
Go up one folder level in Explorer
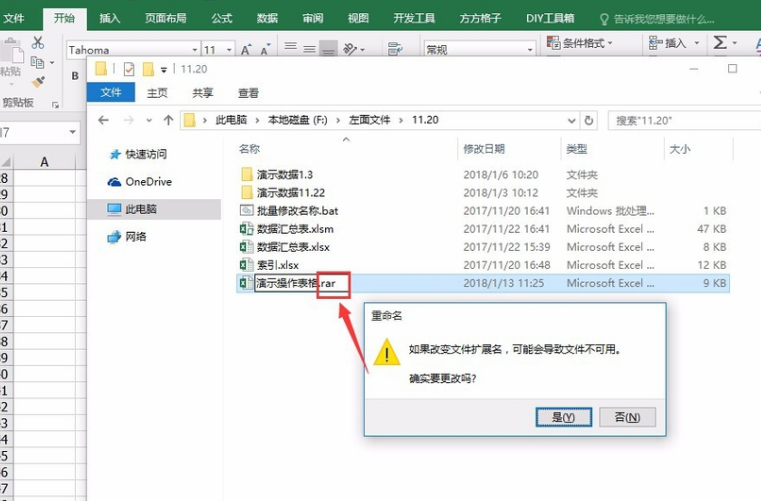[x=168, y=120]
